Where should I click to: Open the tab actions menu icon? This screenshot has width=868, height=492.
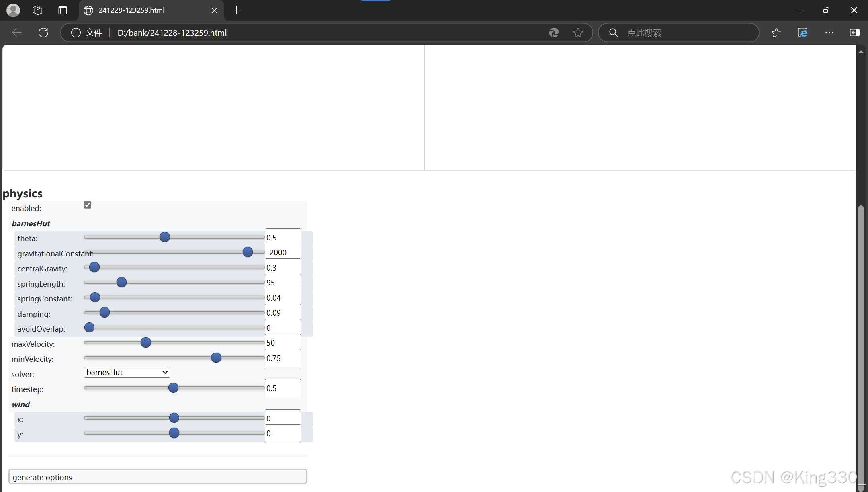pyautogui.click(x=63, y=10)
